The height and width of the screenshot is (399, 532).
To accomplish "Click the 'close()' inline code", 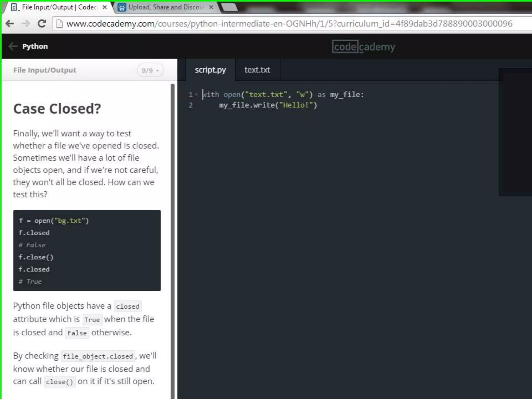I will click(60, 382).
